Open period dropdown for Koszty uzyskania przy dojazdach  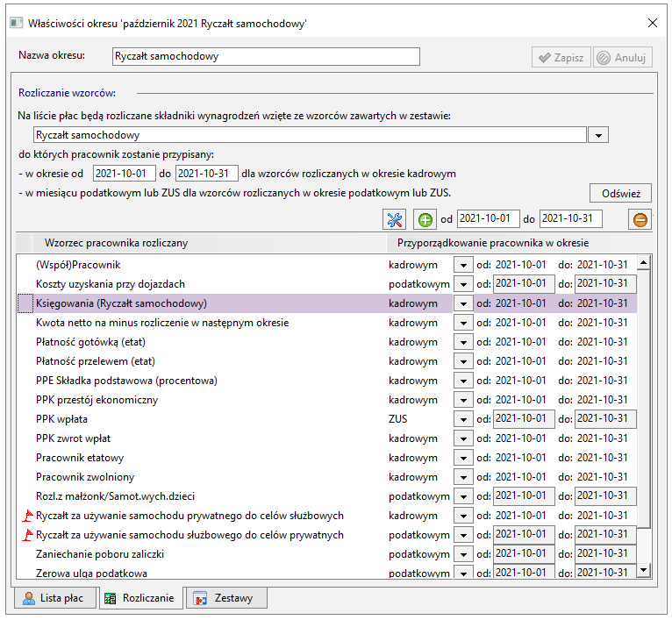click(x=463, y=284)
